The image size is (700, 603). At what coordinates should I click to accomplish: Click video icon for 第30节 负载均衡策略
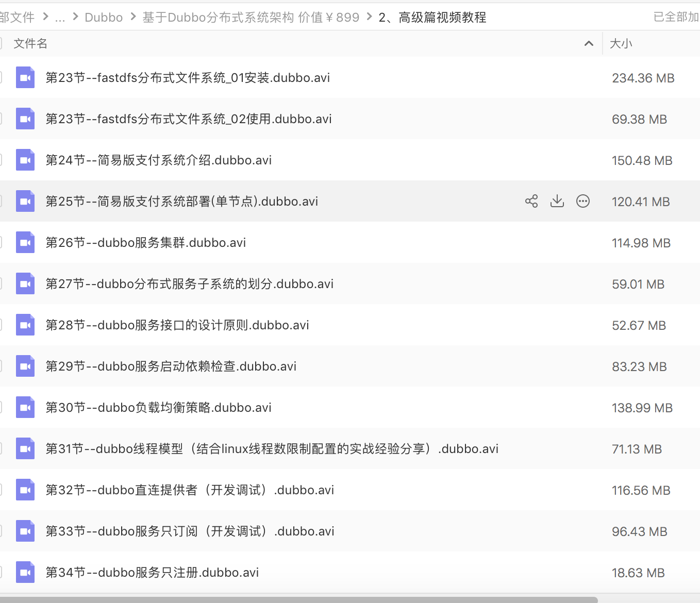tap(25, 407)
